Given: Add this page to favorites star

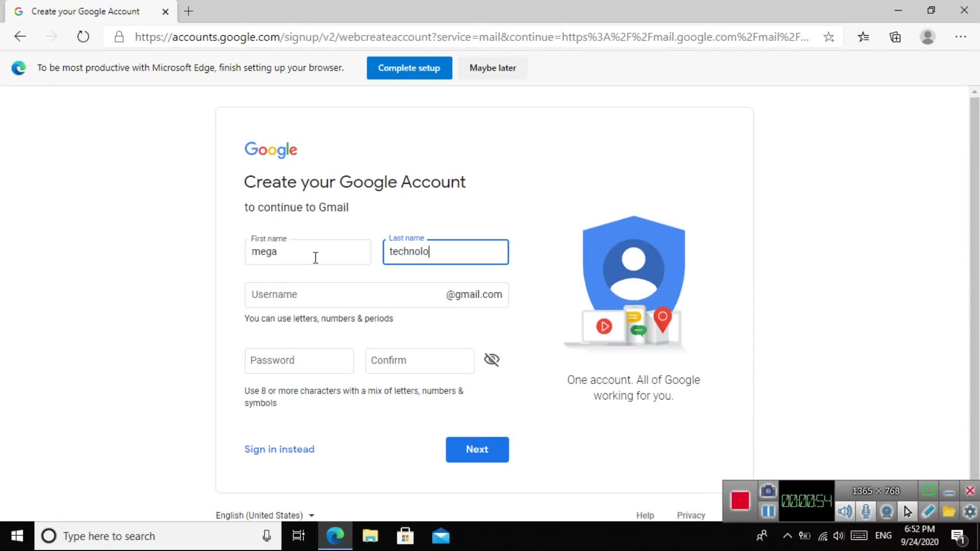Looking at the screenshot, I should click(829, 37).
